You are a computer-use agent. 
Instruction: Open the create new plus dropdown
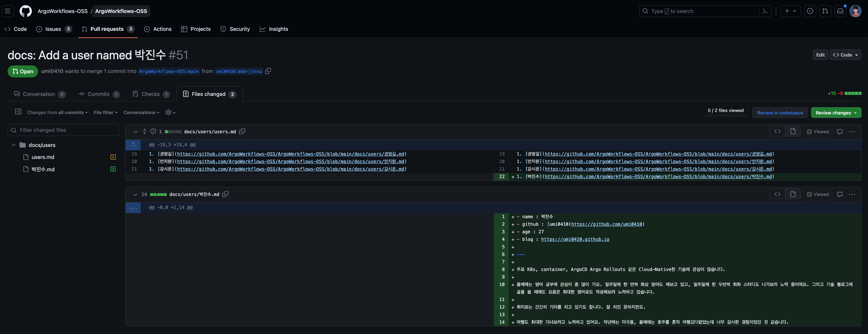coord(790,11)
